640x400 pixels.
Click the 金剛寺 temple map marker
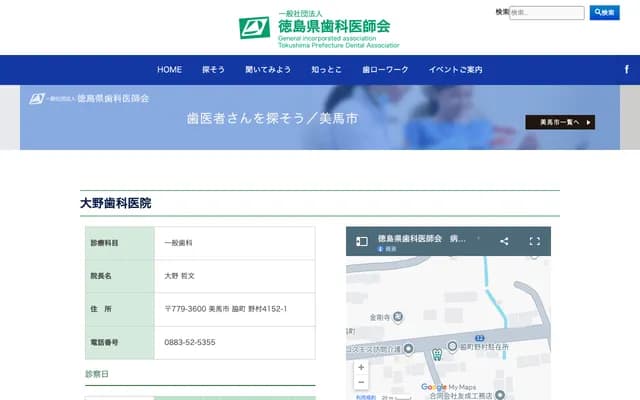pyautogui.click(x=398, y=317)
